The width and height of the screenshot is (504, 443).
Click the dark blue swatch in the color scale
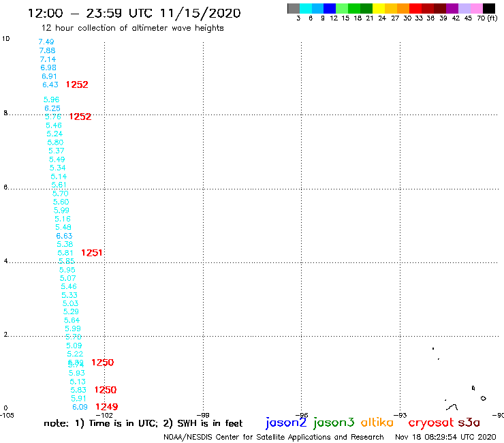[x=330, y=8]
